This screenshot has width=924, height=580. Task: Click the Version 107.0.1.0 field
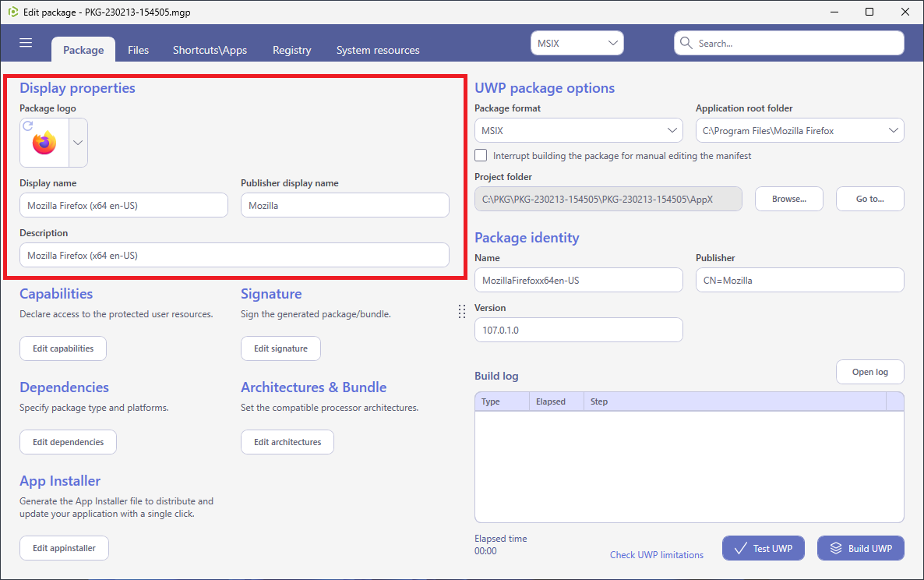579,330
